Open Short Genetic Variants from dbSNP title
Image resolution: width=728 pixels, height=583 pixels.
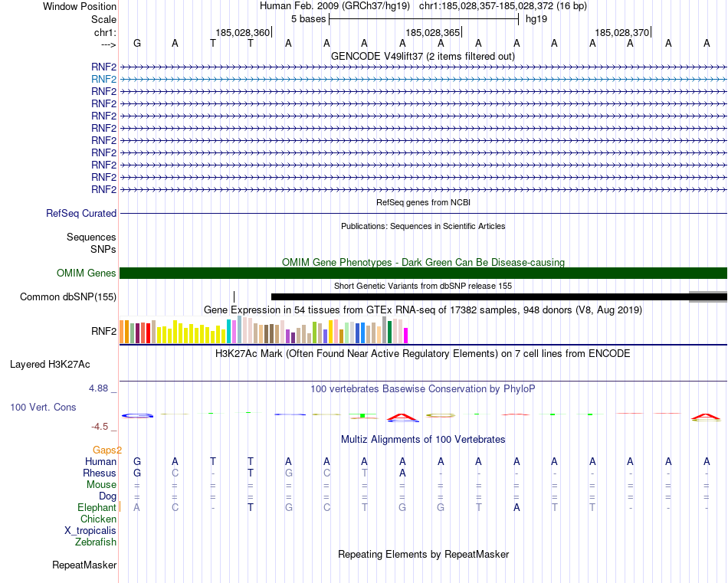click(423, 286)
